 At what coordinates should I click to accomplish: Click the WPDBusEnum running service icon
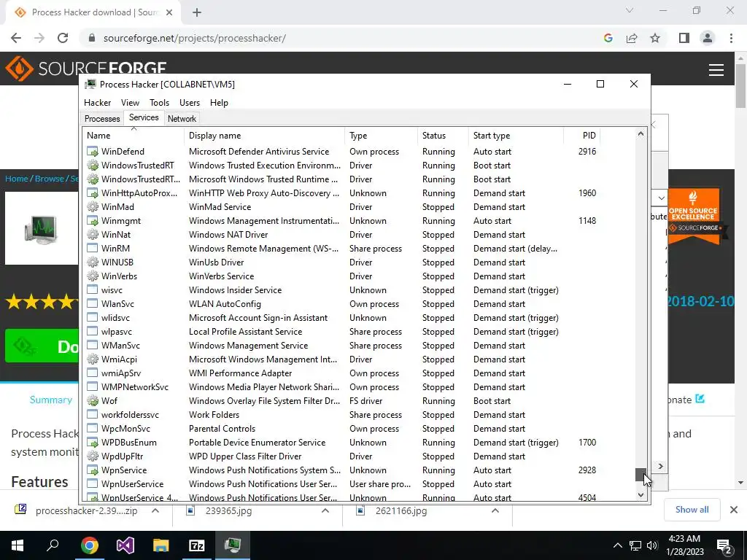[93, 442]
